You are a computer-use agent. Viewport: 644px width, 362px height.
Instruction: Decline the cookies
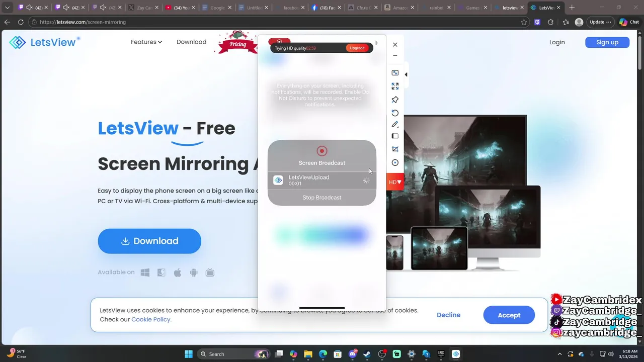click(448, 315)
